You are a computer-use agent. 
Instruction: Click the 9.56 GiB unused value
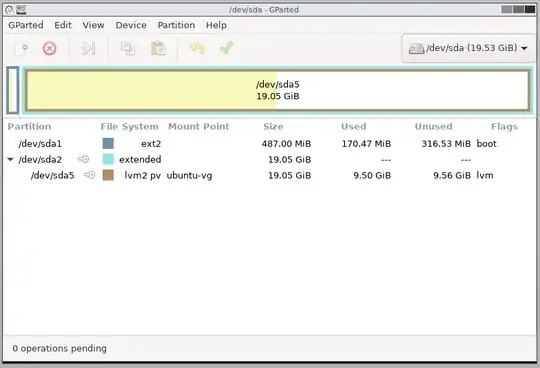point(452,176)
